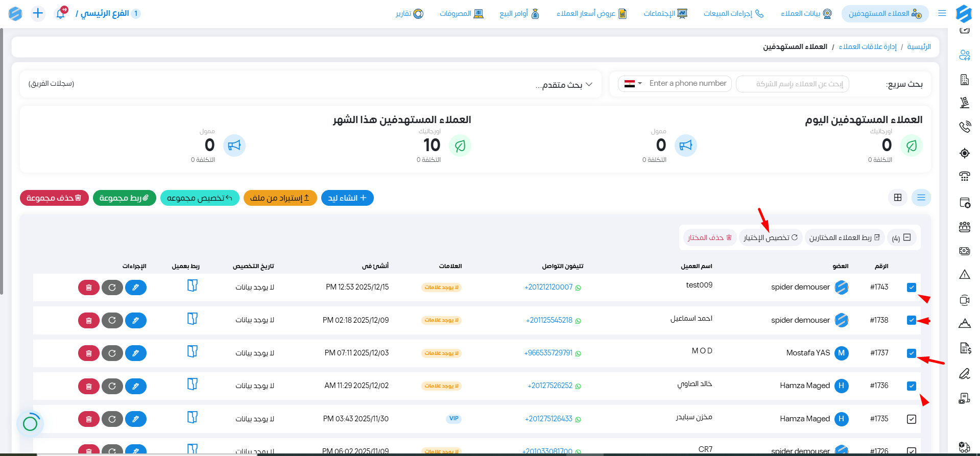
Task: Toggle the checkbox for lead #1737
Action: pyautogui.click(x=911, y=353)
